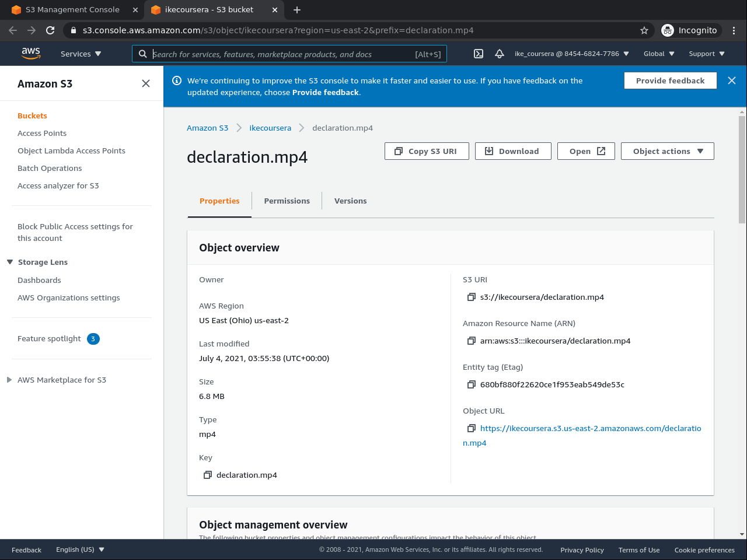Open the notifications bell icon
Screen dimensions: 747x560
point(500,54)
